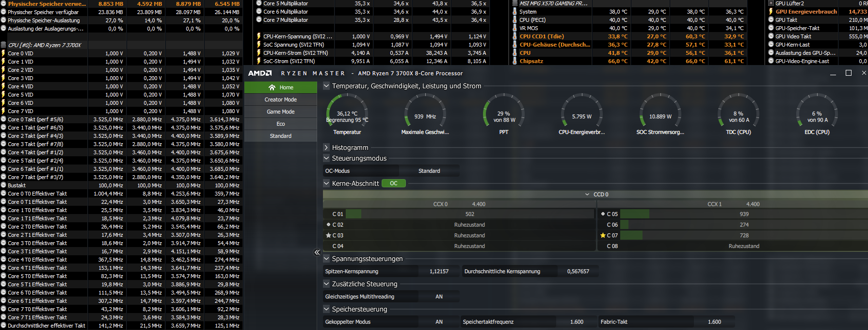Click lightning icon beside SoC-Strom (SVI2 TFN)
This screenshot has height=330, width=868.
(258, 61)
